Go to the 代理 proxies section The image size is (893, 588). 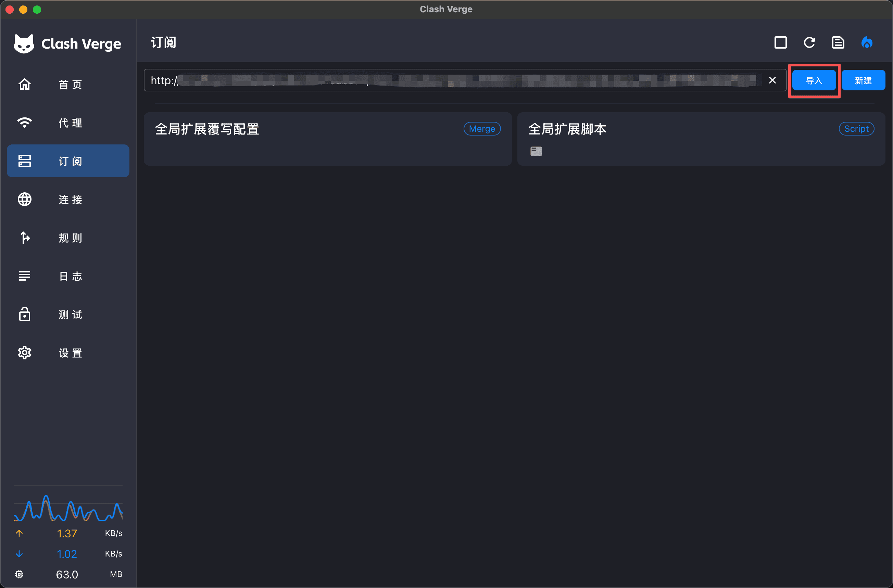(68, 123)
